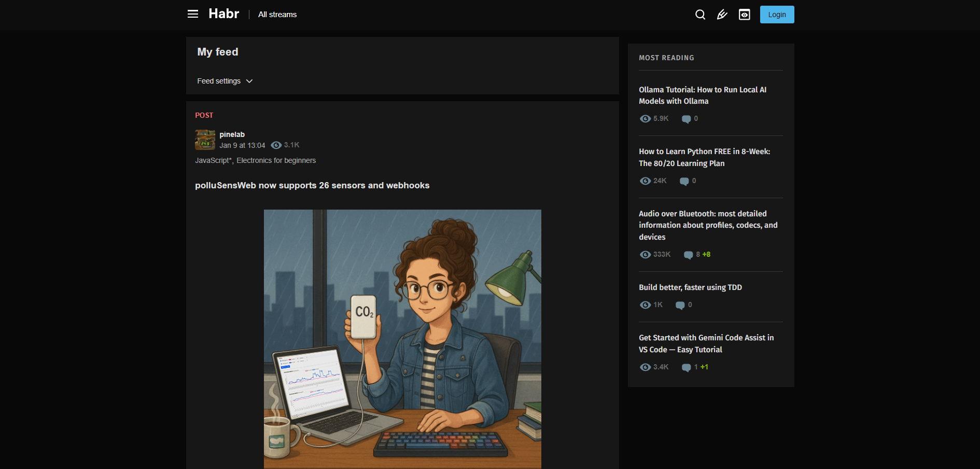Viewport: 980px width, 469px height.
Task: Enable reading mode via the eye-square icon
Action: click(744, 15)
